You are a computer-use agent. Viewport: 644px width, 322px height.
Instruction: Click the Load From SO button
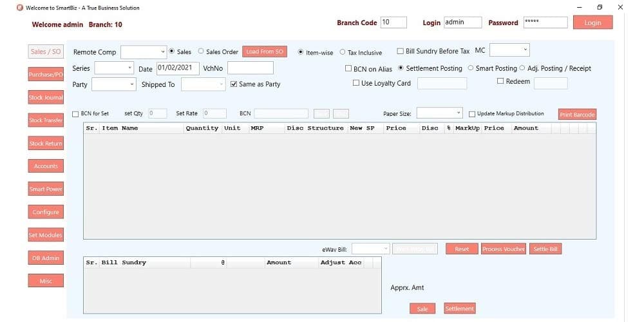[x=265, y=52]
